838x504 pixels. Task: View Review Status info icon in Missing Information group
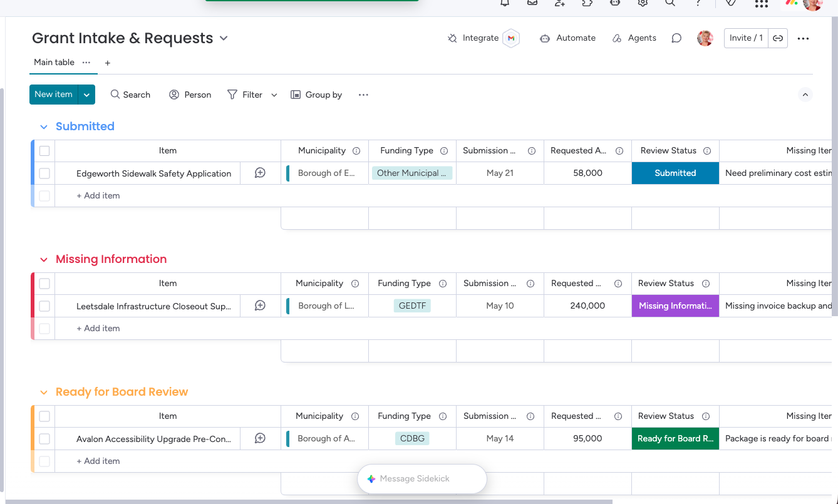[x=706, y=284]
